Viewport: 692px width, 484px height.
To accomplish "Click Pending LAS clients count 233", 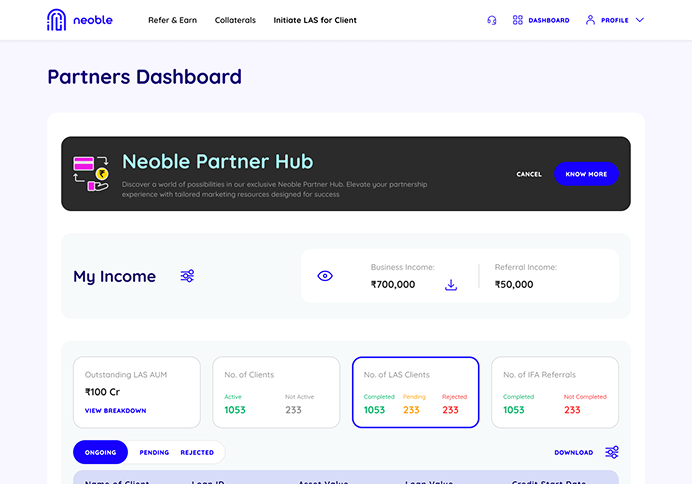I will 411,410.
